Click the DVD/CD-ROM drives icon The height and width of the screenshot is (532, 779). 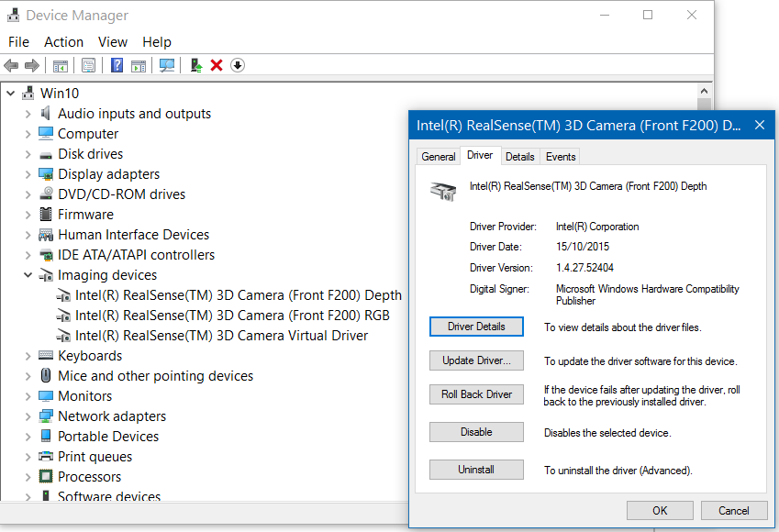pos(46,194)
